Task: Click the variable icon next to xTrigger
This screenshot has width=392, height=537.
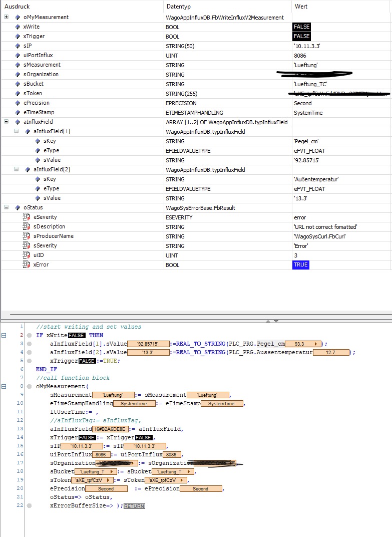Action: [18, 36]
